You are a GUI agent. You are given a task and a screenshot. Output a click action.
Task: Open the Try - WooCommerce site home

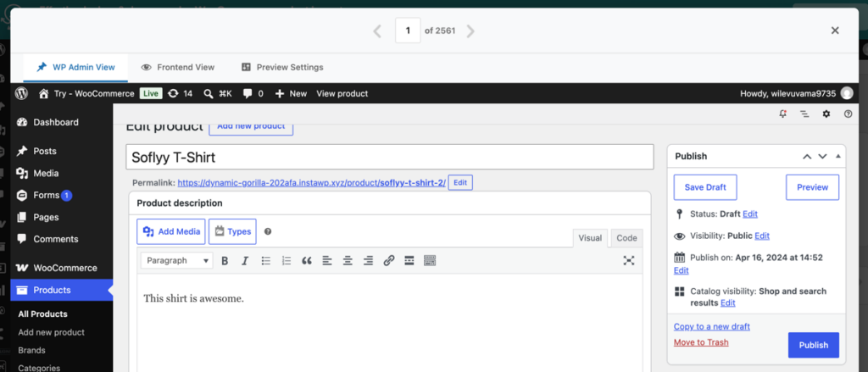(x=86, y=93)
